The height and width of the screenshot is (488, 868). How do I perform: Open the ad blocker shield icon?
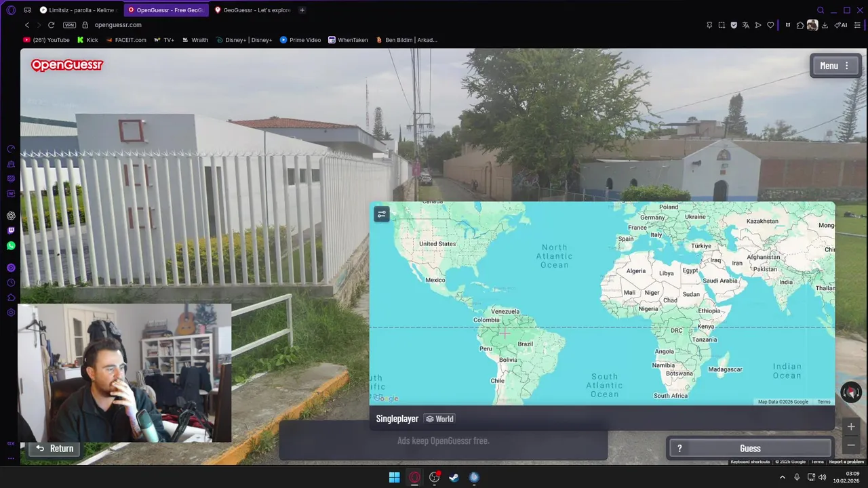734,25
